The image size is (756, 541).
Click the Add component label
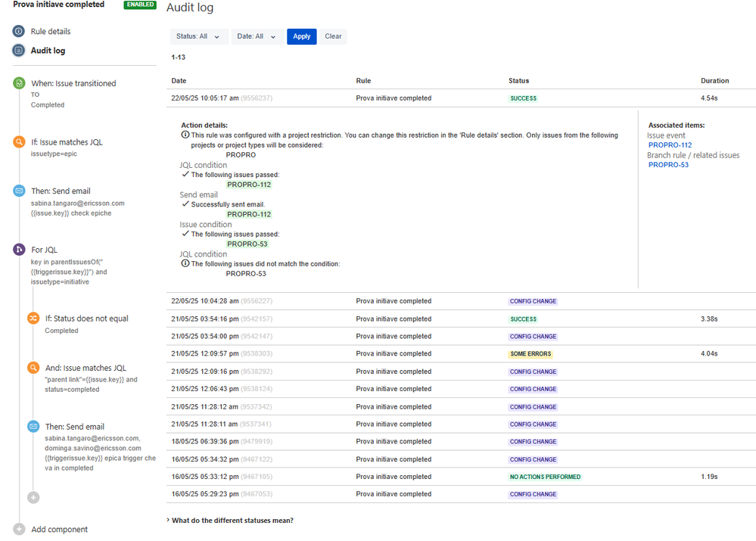[x=59, y=530]
